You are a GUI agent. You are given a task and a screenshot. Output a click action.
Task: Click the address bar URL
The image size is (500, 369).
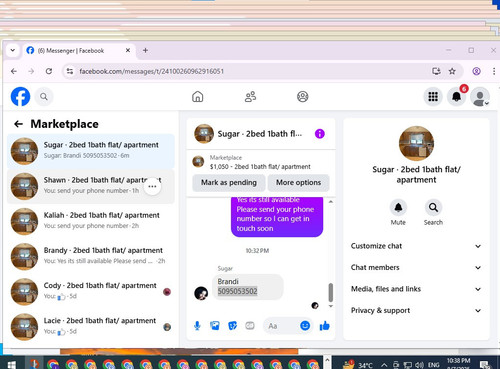(151, 71)
